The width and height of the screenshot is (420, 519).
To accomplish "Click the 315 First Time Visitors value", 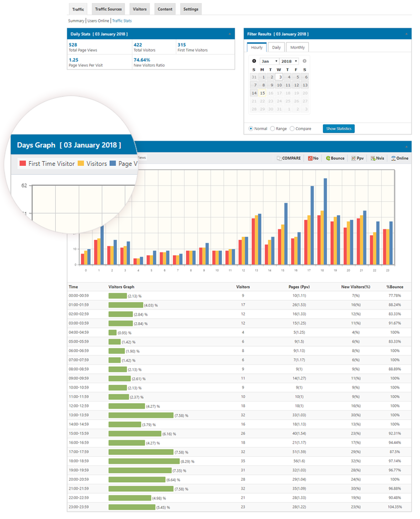I will pos(182,45).
